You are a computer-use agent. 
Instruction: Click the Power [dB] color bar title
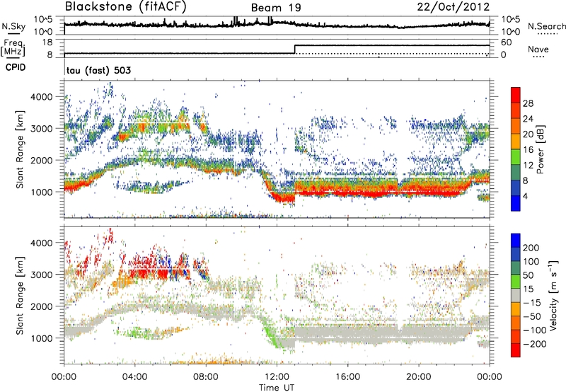(x=540, y=149)
